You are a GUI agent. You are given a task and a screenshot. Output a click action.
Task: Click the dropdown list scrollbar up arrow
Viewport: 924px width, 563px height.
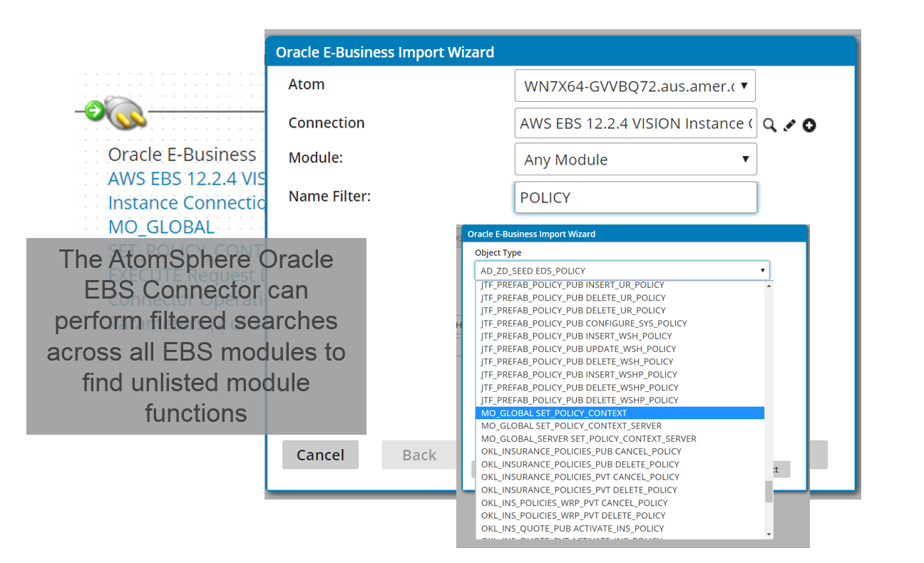coord(769,286)
